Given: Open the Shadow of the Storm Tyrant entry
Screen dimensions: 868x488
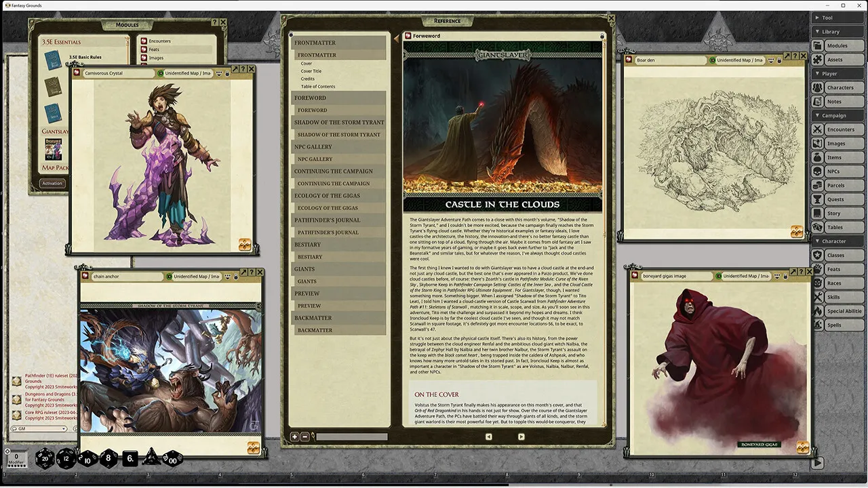Looking at the screenshot, I should pos(339,135).
